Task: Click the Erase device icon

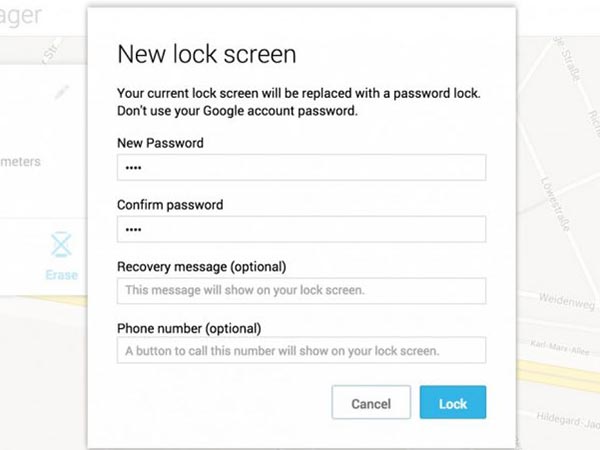Action: pos(61,245)
